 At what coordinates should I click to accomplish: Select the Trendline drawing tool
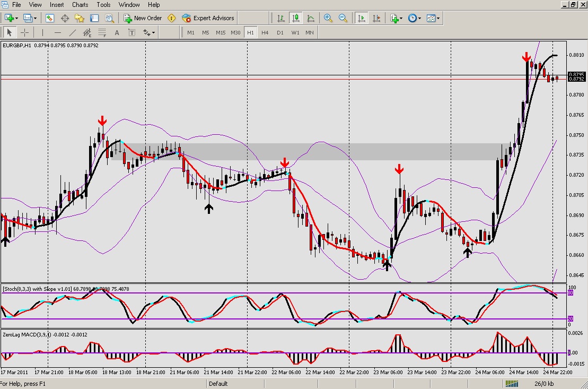[x=73, y=33]
